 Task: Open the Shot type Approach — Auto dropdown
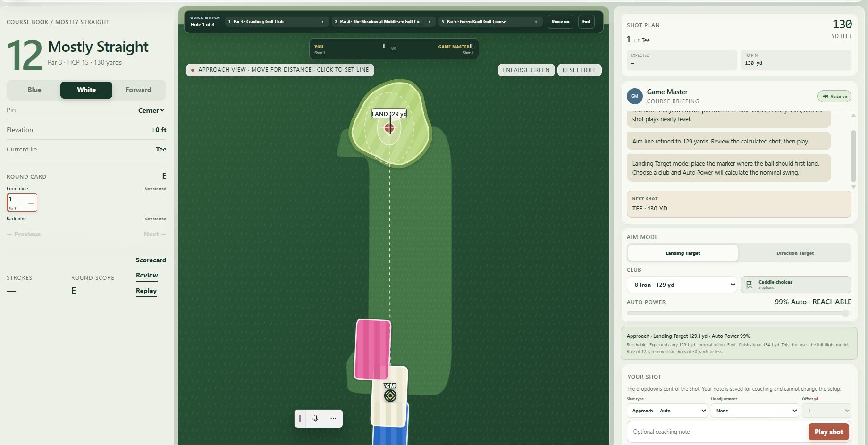tap(667, 411)
